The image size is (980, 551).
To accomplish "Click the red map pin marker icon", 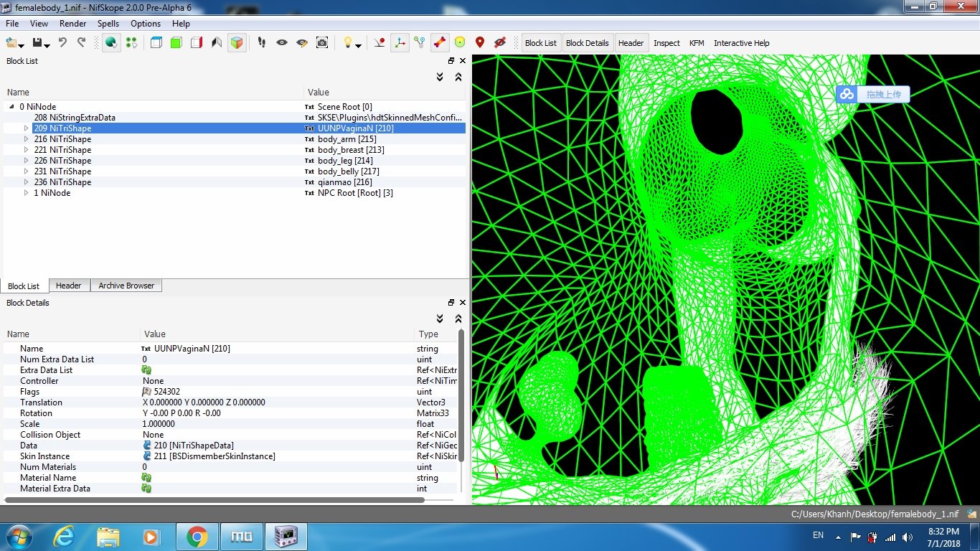I will pyautogui.click(x=480, y=43).
